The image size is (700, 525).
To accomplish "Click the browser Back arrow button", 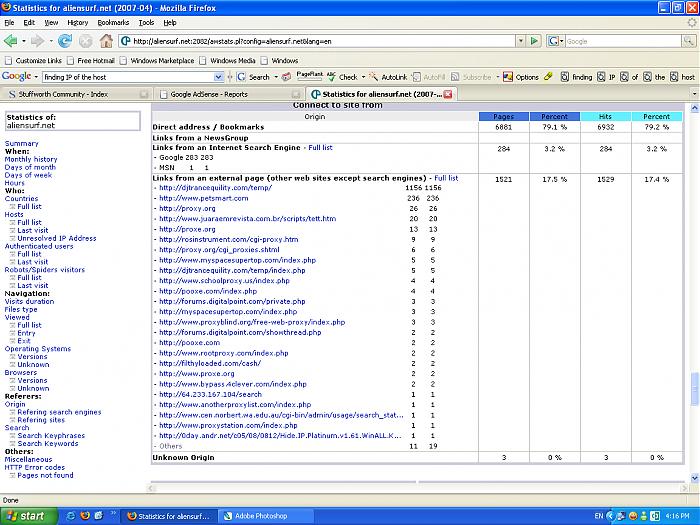I will pyautogui.click(x=11, y=41).
